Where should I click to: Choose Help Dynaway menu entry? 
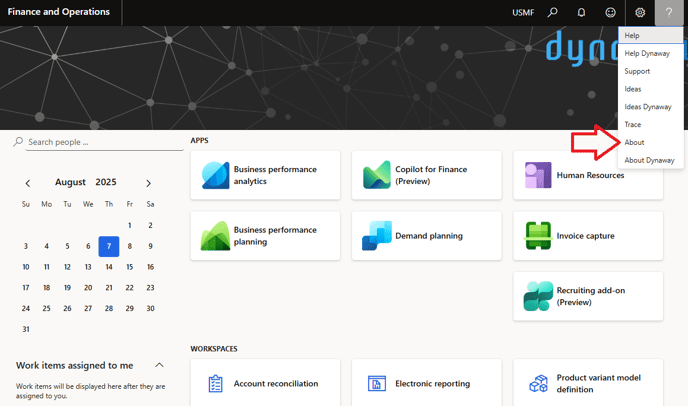click(651, 54)
